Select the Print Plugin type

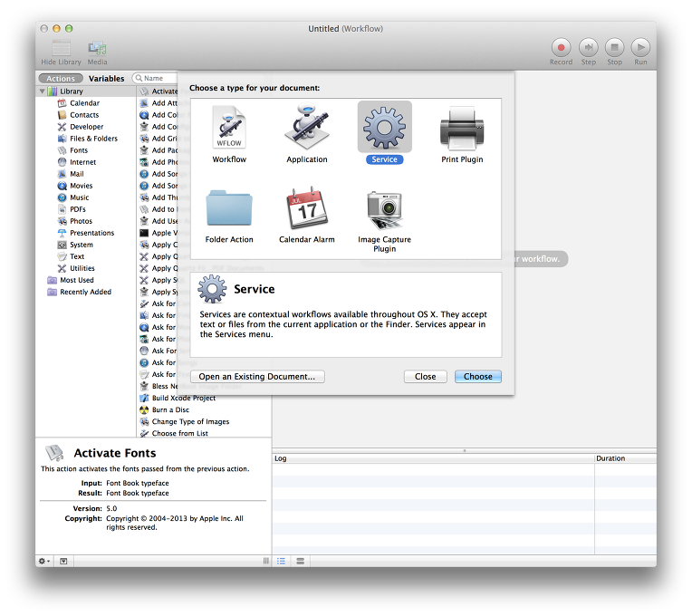[x=462, y=134]
